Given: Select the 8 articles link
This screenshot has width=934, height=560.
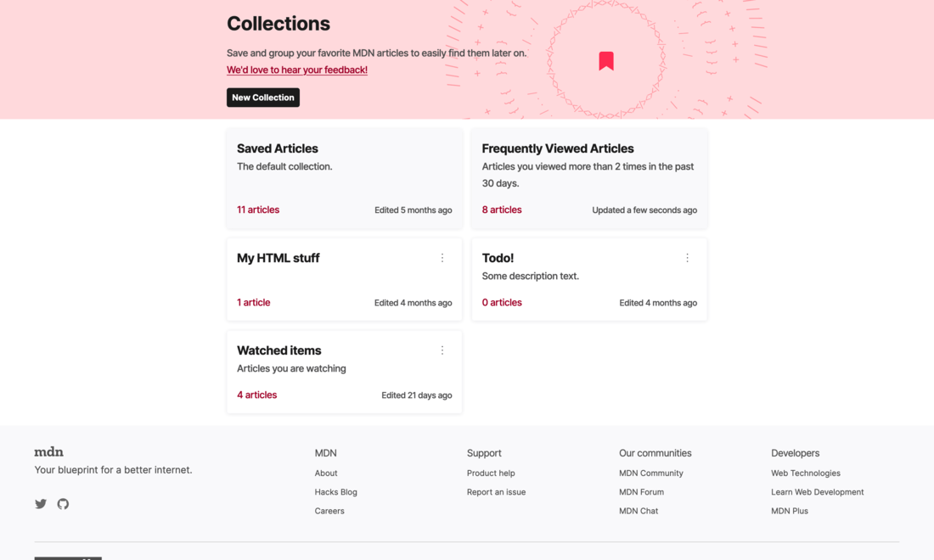Looking at the screenshot, I should 502,210.
